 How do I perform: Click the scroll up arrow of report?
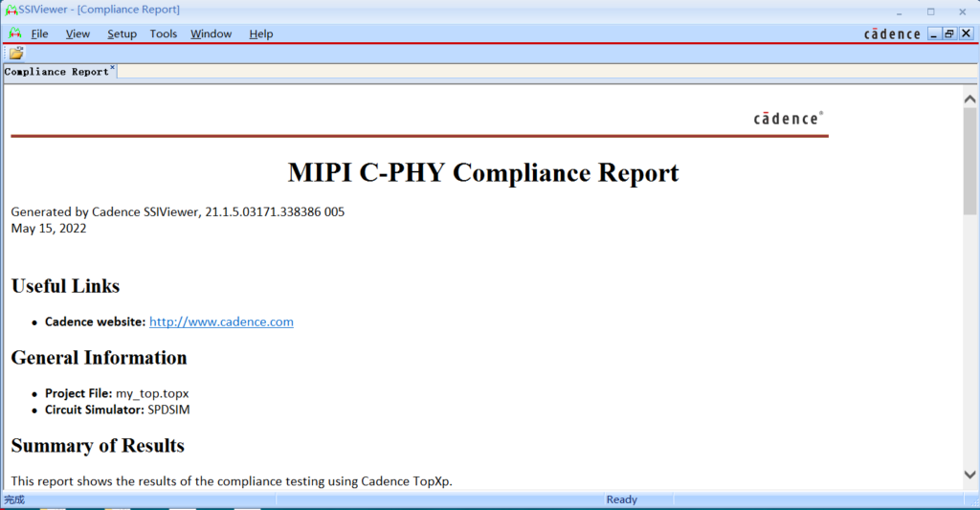(969, 99)
